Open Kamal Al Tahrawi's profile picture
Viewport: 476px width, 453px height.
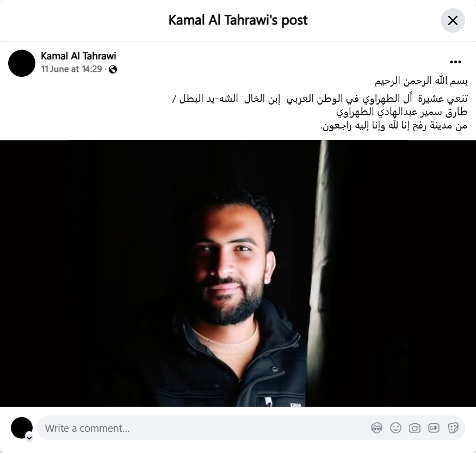tap(22, 63)
